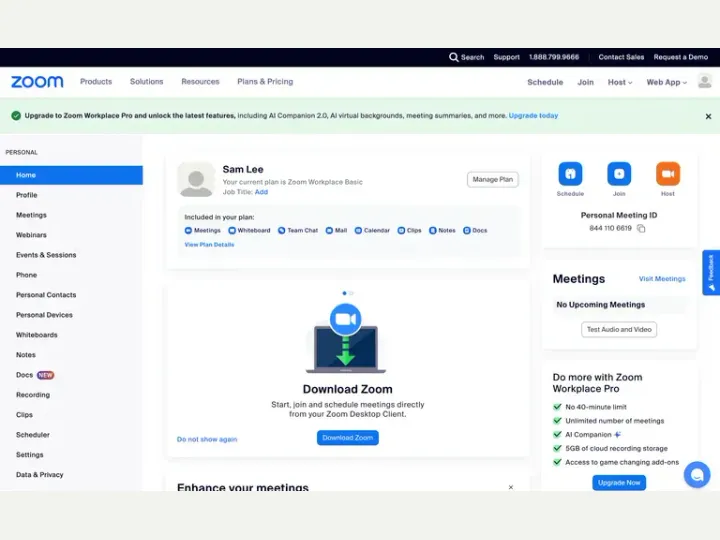Screen dimensions: 720x540
Task: Go to Whiteboards in the sidebar
Action: (x=37, y=335)
